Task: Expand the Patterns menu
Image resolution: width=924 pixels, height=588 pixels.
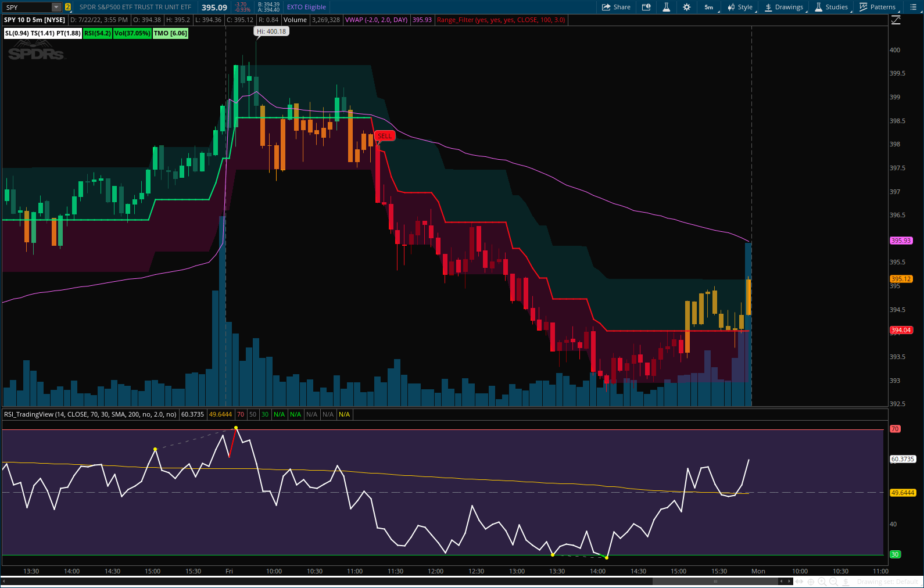Action: click(878, 7)
